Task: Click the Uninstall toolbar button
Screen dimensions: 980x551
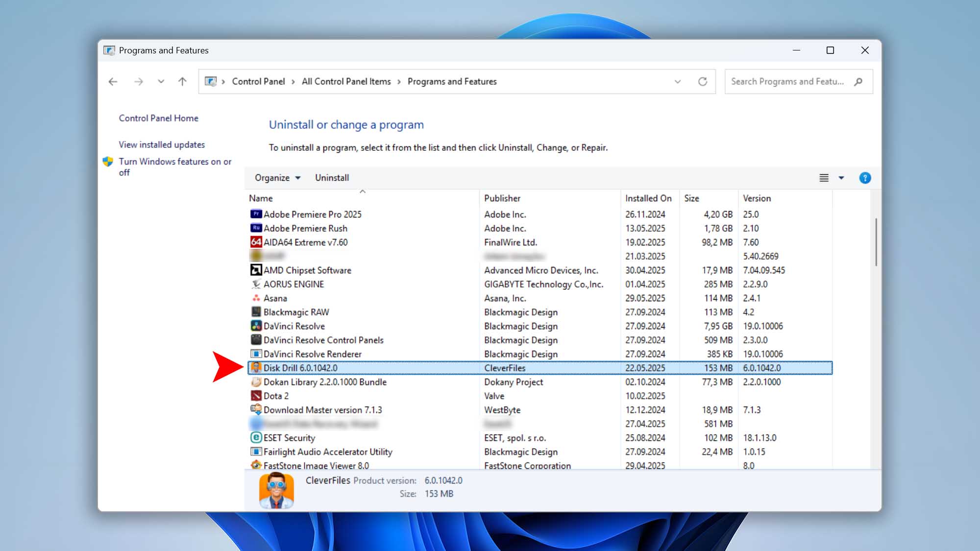Action: tap(332, 178)
